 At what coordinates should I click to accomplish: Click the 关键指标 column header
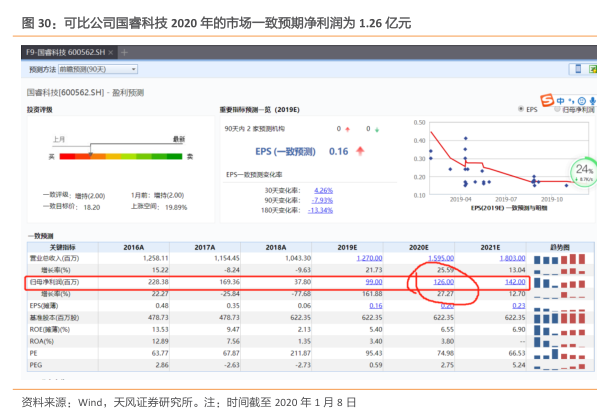pos(63,247)
